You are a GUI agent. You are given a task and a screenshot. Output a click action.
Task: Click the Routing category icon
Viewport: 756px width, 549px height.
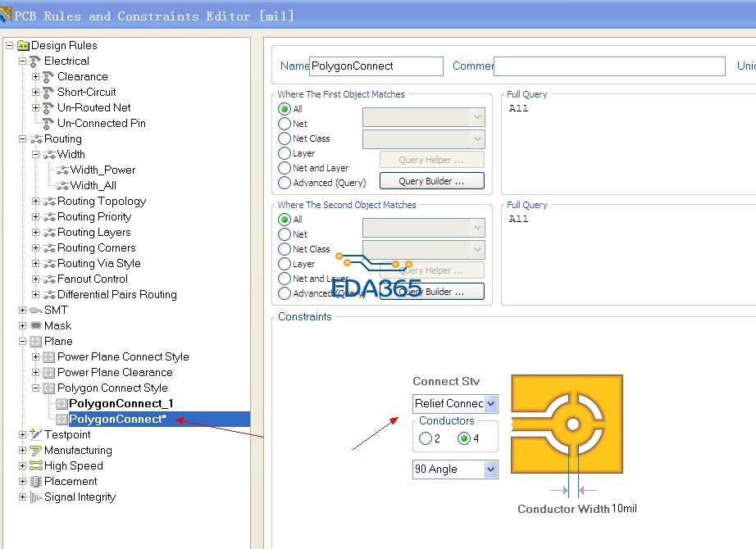[36, 139]
